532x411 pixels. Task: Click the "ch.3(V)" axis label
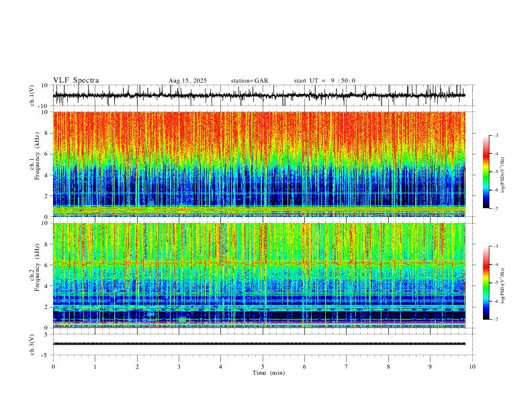[32, 345]
